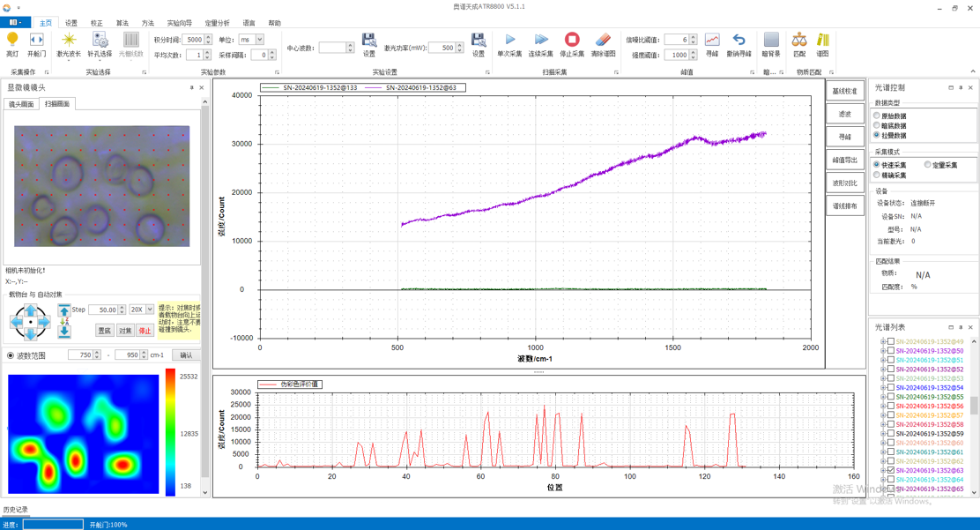Start 连续采集 continuous acquisition

[x=541, y=41]
